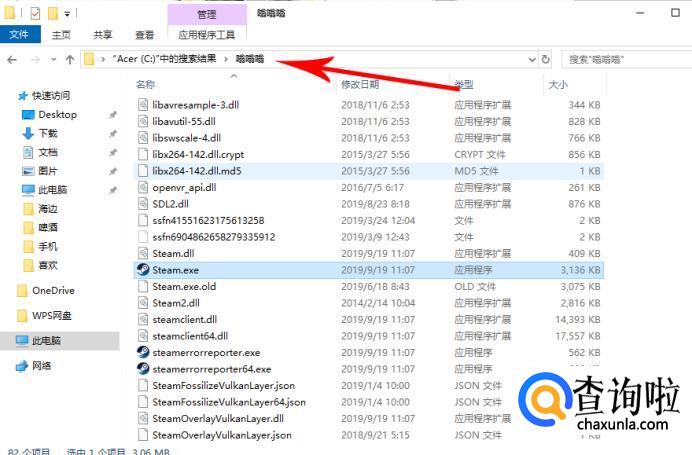Screen dimensions: 692x455
Task: Open recent locations dropdown arrow
Action: click(53, 59)
